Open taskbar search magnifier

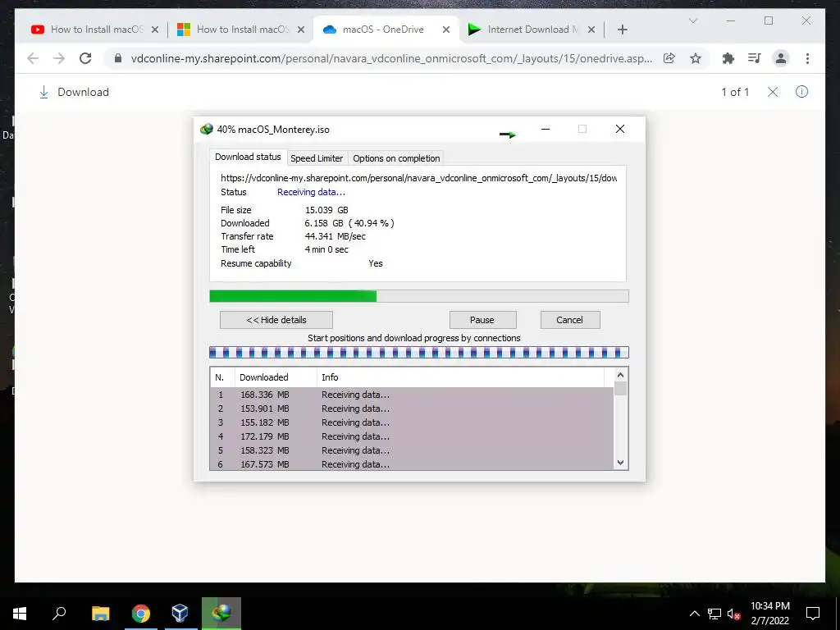(59, 614)
